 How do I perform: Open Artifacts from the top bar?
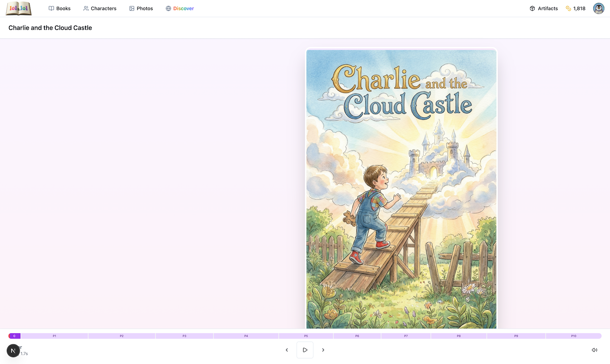[x=544, y=8]
